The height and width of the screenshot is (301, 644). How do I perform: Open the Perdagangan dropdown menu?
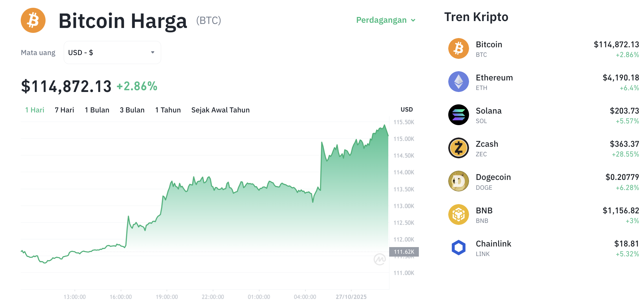(x=385, y=20)
